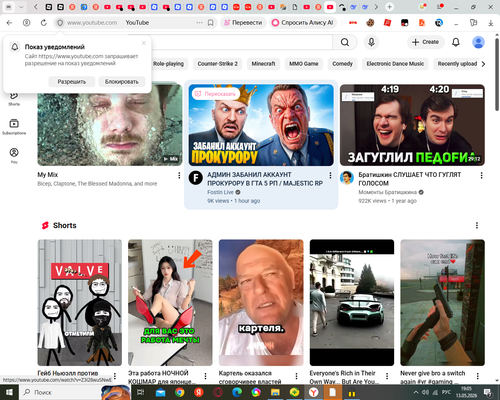
Task: Select the Electronic Dance Music chip
Action: [x=395, y=64]
